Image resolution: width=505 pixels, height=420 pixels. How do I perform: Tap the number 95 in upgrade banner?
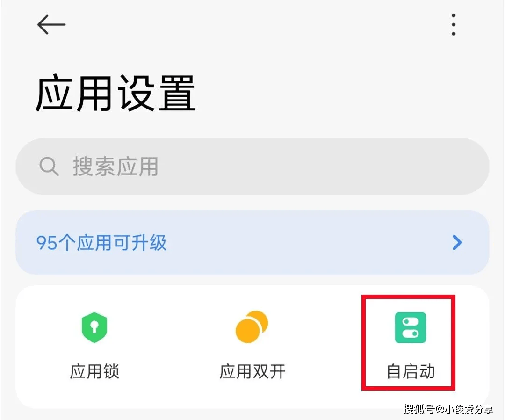46,243
